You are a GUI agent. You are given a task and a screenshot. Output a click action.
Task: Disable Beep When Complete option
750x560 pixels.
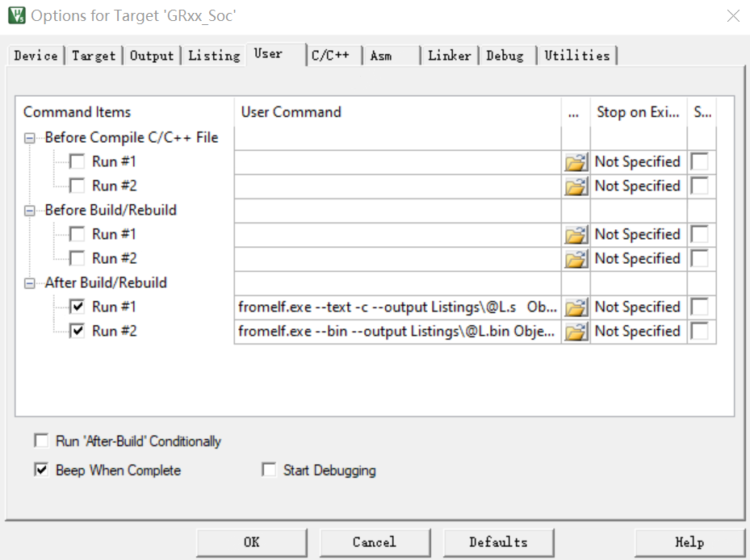[x=41, y=470]
